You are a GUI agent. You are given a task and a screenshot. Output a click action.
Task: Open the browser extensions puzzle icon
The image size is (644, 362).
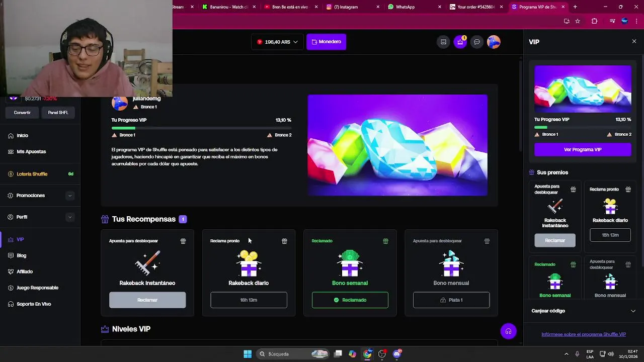pos(594,21)
